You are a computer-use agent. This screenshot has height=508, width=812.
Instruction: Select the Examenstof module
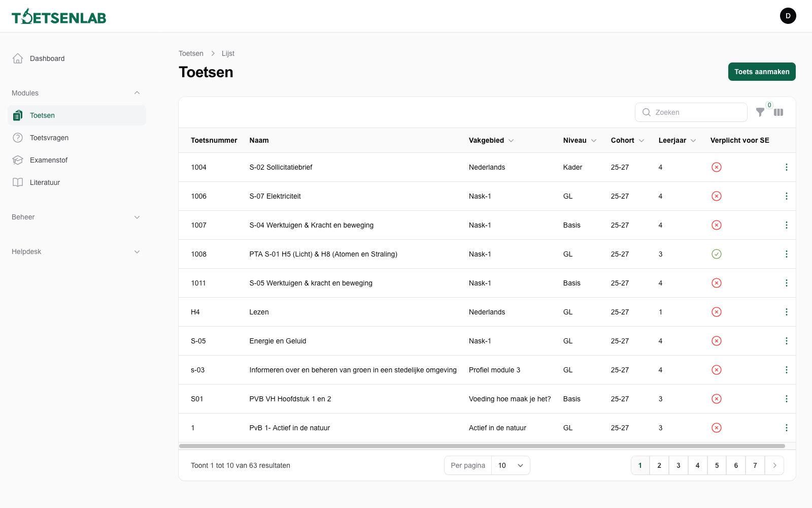pyautogui.click(x=48, y=160)
